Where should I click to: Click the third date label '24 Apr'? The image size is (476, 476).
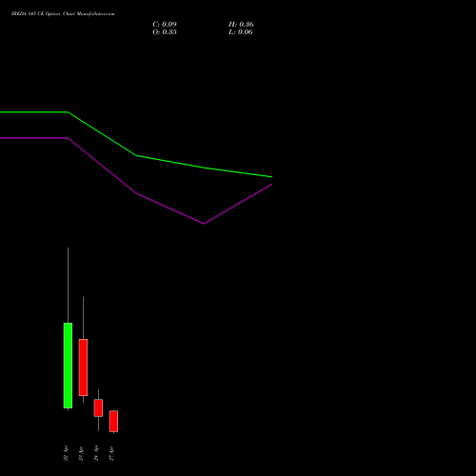pyautogui.click(x=96, y=453)
